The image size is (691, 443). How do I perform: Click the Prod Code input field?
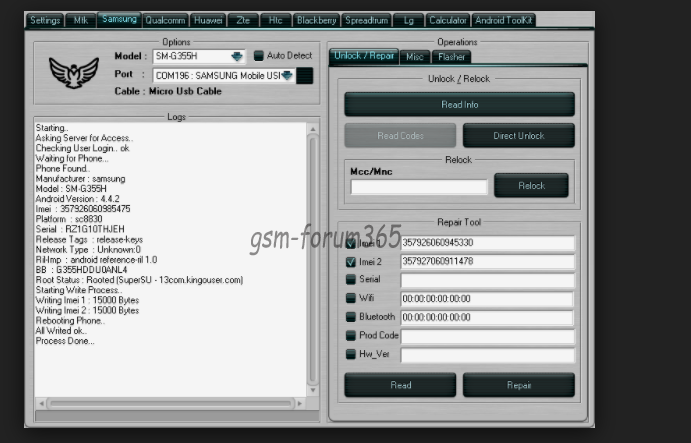click(487, 336)
